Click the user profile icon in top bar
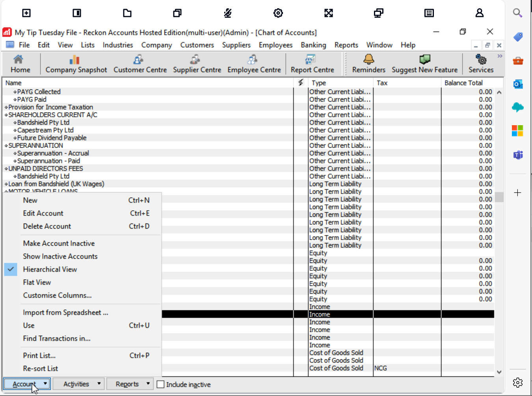Screen dimensions: 532x396 480,13
